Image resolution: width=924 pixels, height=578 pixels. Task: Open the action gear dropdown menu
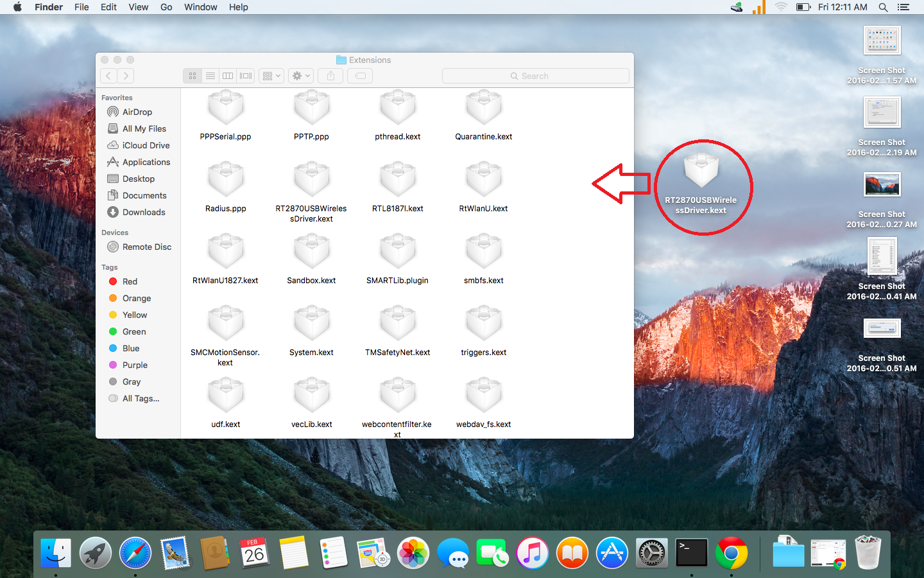click(300, 76)
